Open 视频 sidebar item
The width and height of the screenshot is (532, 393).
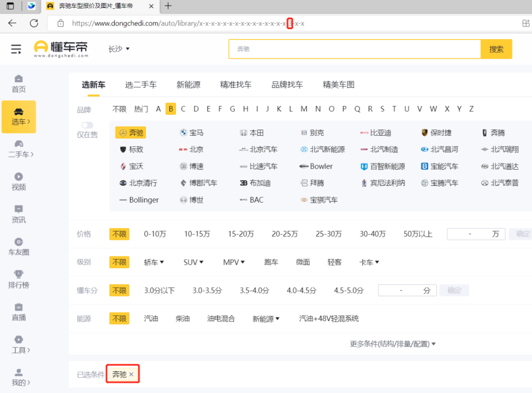pos(19,182)
